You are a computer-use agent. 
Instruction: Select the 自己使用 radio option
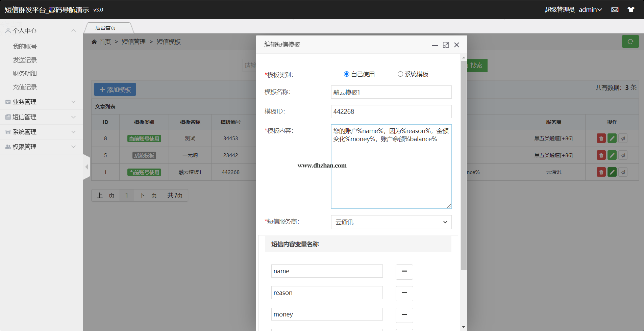(x=346, y=74)
